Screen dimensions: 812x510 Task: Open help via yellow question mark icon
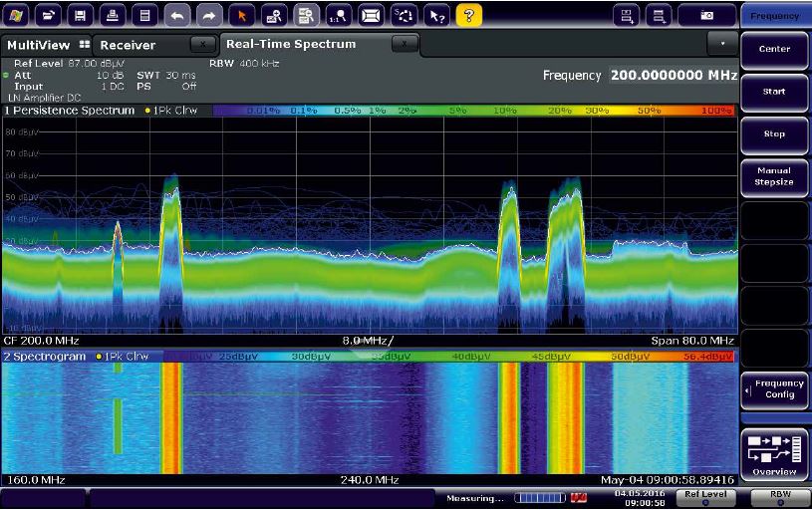(x=469, y=15)
